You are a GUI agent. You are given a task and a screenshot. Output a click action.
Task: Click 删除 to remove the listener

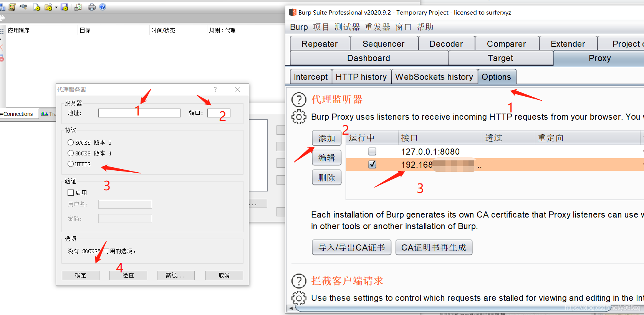coord(327,178)
